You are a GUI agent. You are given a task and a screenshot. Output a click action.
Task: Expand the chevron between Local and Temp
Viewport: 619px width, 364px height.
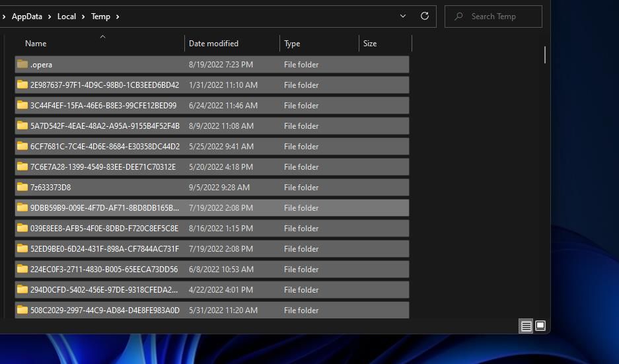(x=83, y=17)
